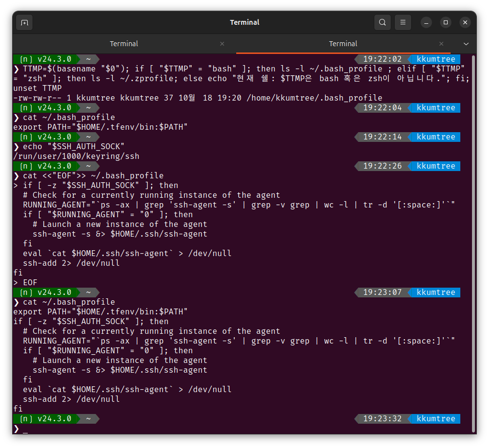The height and width of the screenshot is (448, 489).
Task: Open a new terminal tab
Action: (24, 22)
